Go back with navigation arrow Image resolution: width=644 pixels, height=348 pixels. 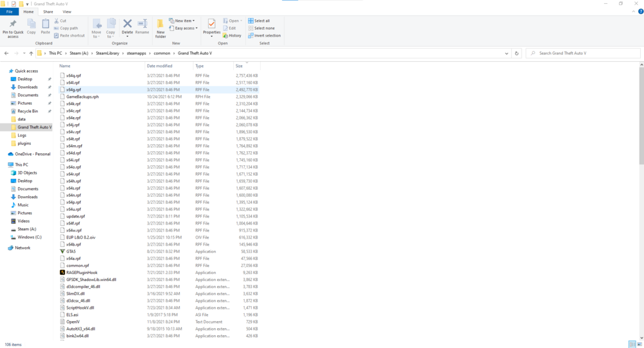click(x=6, y=53)
